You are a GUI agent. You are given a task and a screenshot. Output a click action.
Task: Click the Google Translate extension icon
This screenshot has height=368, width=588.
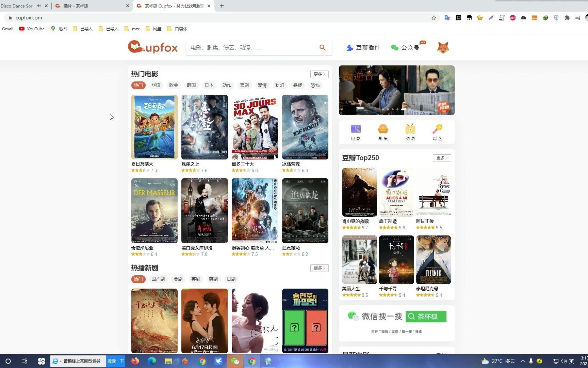click(x=447, y=18)
